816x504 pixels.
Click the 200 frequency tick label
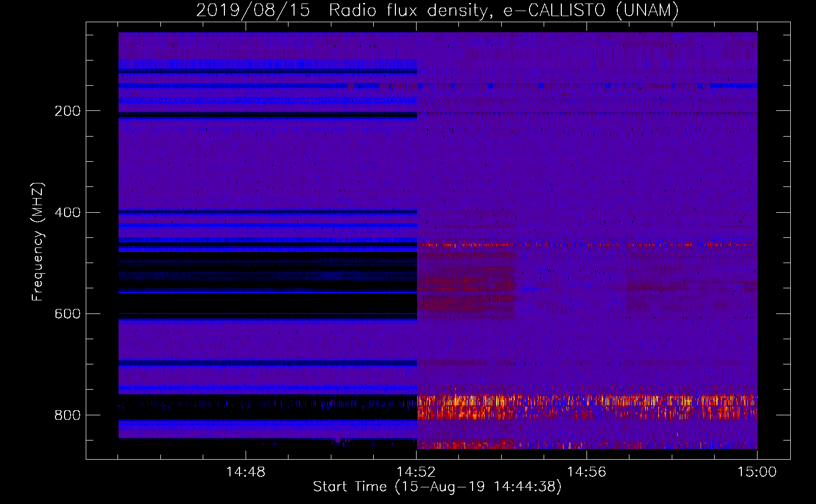coord(68,111)
